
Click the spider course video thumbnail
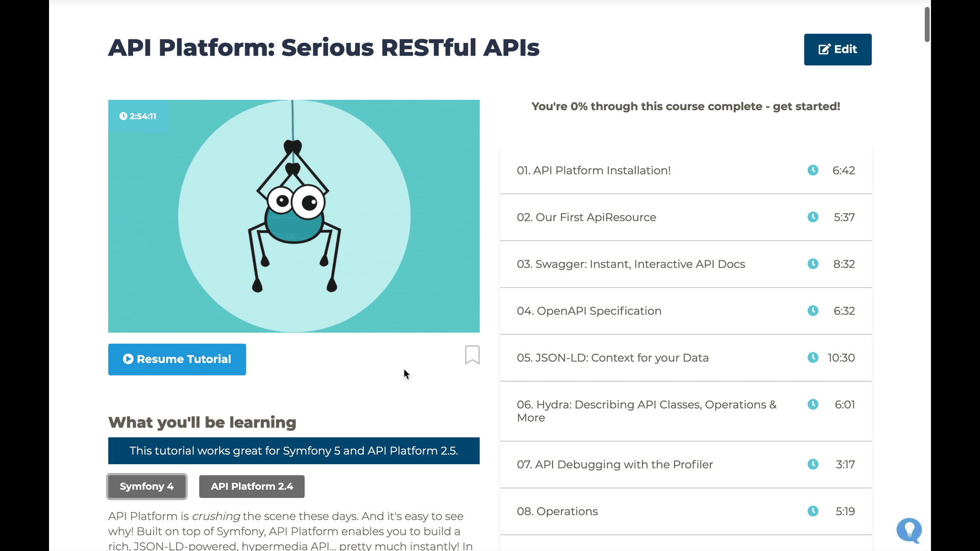[x=293, y=216]
